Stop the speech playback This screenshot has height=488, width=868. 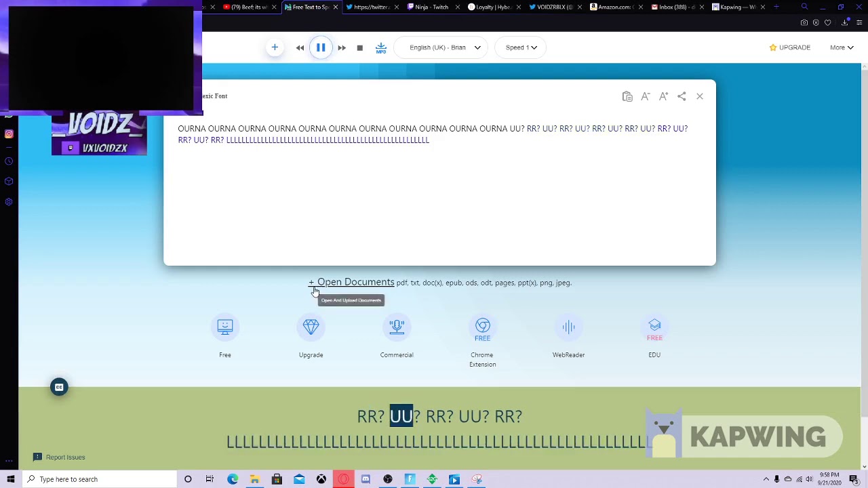360,47
